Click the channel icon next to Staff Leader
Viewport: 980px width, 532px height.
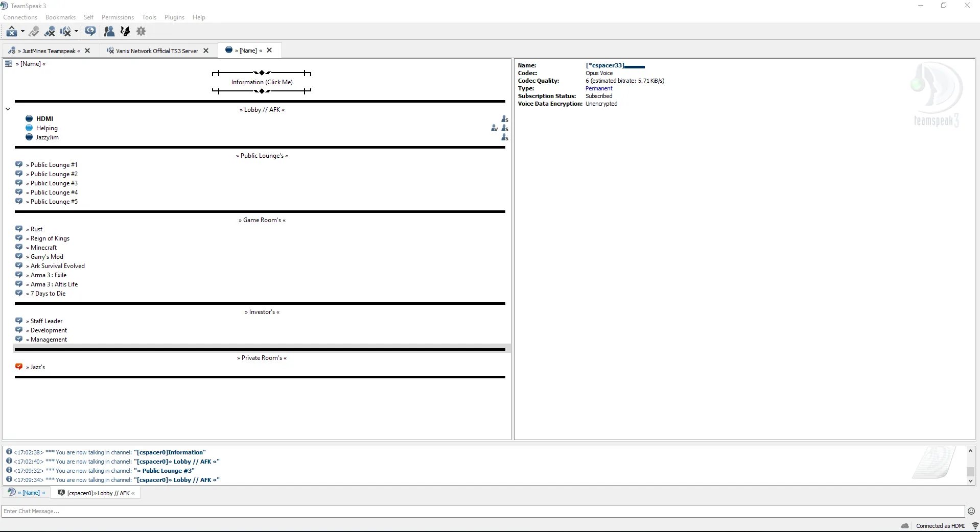(19, 321)
